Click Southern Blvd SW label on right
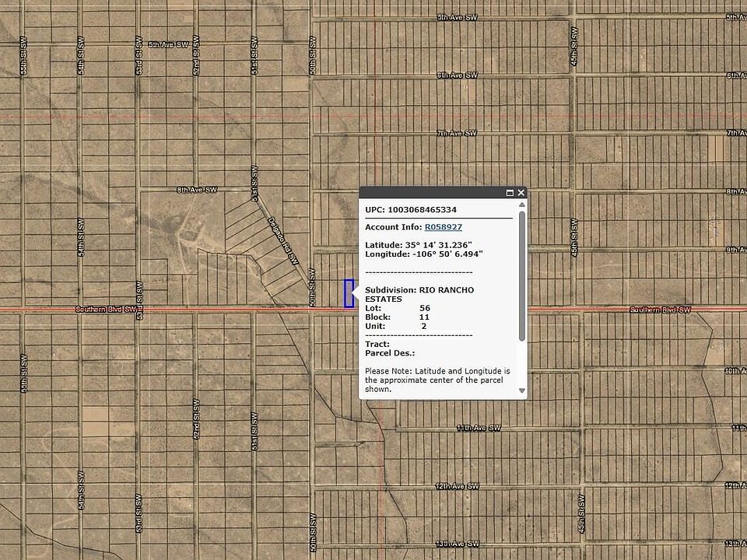The image size is (747, 560). click(661, 310)
